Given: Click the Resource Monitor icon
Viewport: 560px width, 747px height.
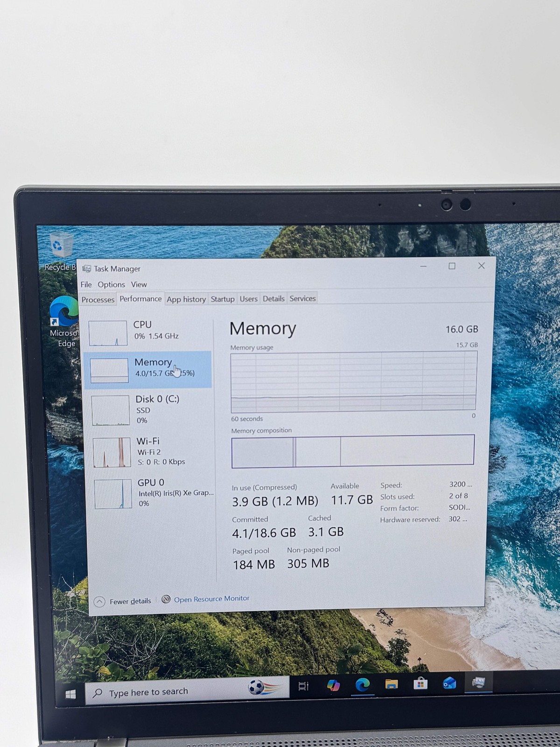Looking at the screenshot, I should (x=166, y=599).
